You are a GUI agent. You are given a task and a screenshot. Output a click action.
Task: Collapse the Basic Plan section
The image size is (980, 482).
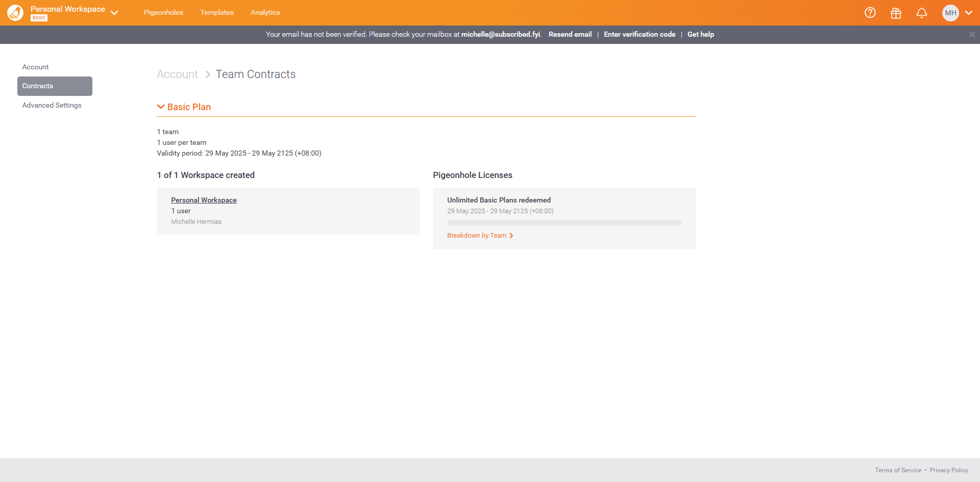point(161,107)
